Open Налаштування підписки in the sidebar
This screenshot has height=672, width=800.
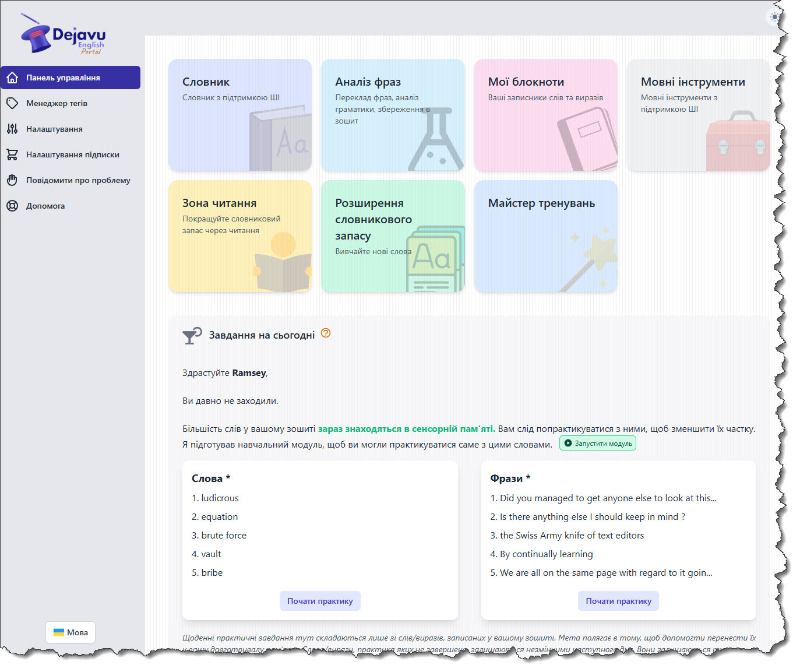72,154
